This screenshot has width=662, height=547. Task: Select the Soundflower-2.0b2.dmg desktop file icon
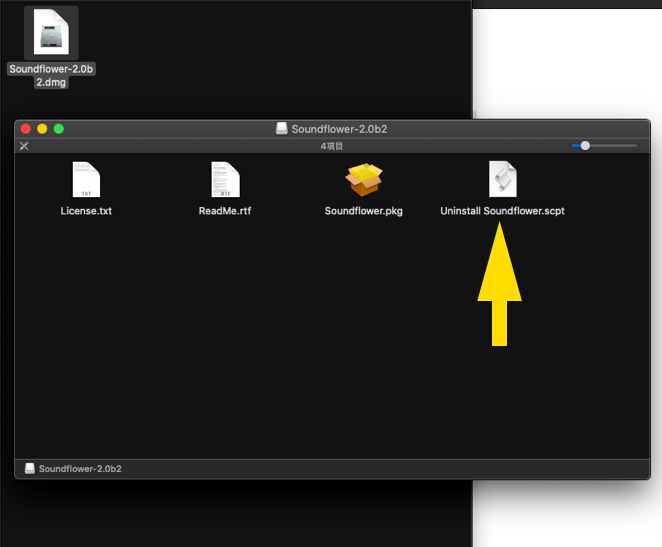click(x=51, y=32)
